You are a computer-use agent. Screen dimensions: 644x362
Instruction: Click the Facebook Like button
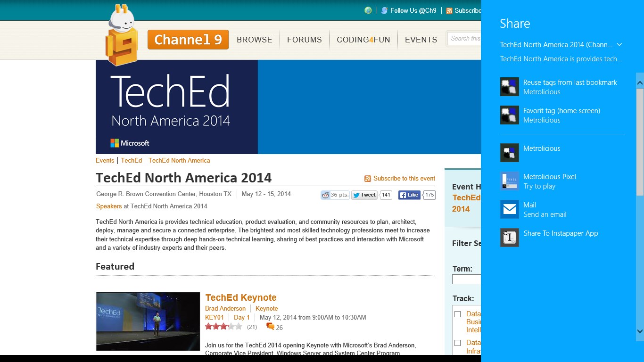[409, 195]
